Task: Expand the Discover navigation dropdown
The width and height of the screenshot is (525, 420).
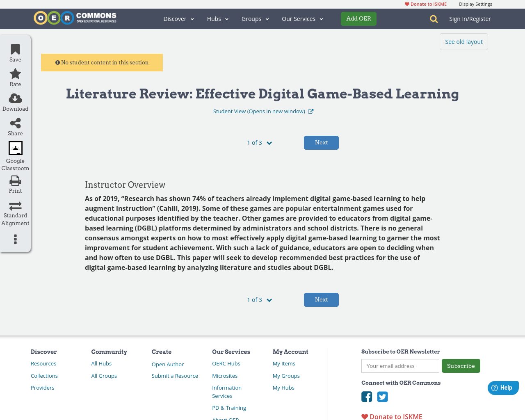Action: [x=178, y=18]
